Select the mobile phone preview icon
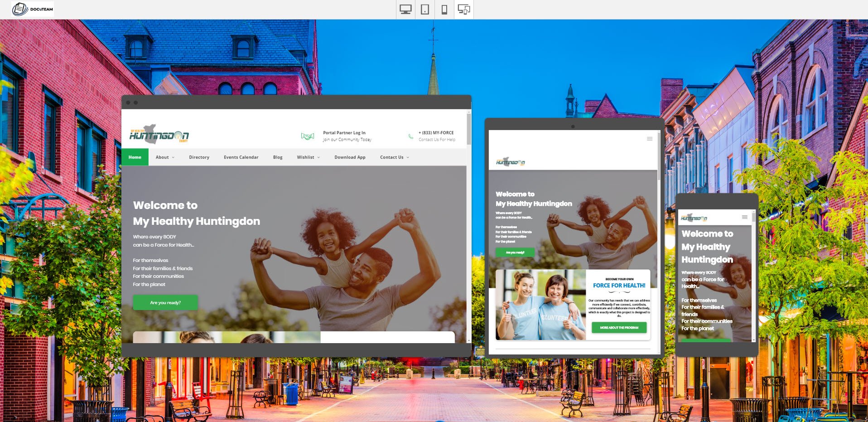The height and width of the screenshot is (422, 868). (444, 9)
